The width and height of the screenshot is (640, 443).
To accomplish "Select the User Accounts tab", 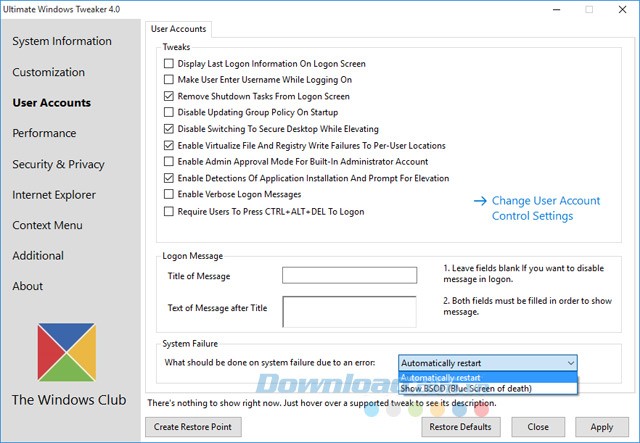I will [x=178, y=29].
